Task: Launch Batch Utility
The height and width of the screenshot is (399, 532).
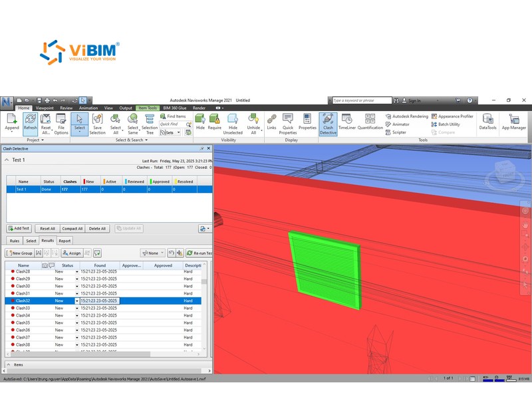Action: [446, 124]
